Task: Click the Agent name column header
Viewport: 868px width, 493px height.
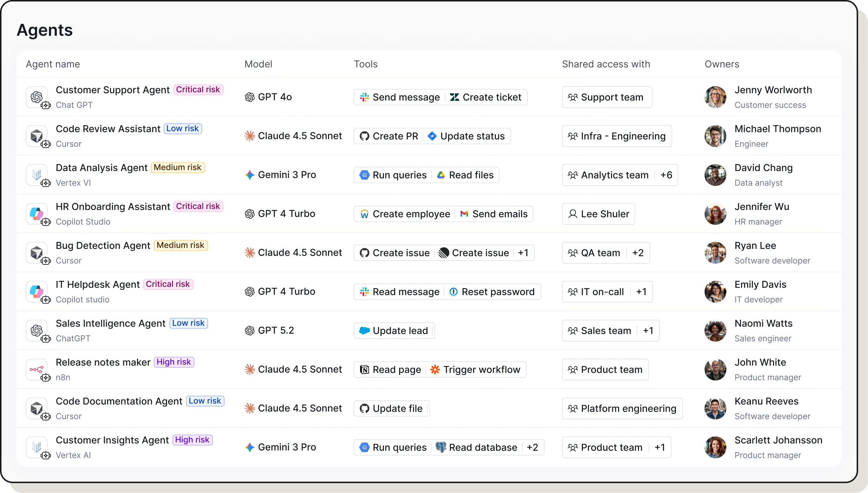Action: [x=53, y=64]
